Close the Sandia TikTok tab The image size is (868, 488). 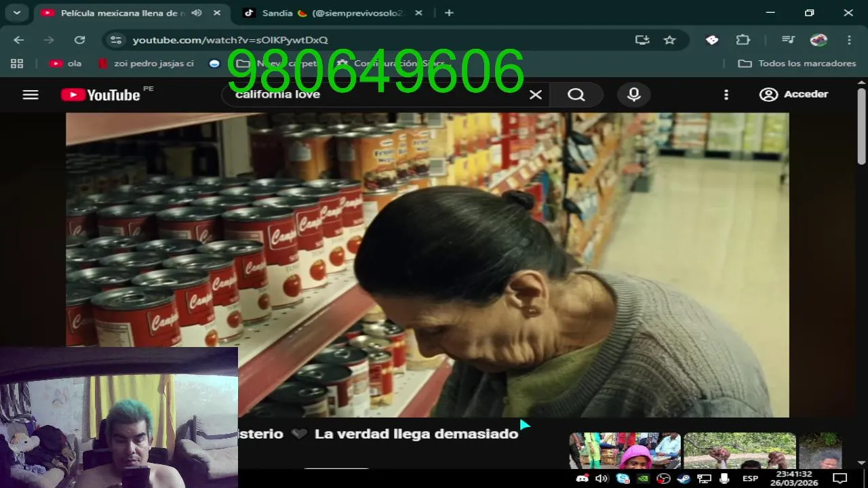[418, 13]
